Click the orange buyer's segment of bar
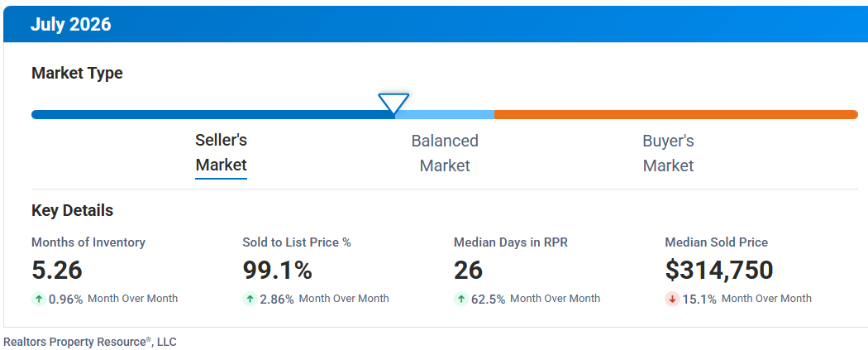868x350 pixels. coord(676,115)
